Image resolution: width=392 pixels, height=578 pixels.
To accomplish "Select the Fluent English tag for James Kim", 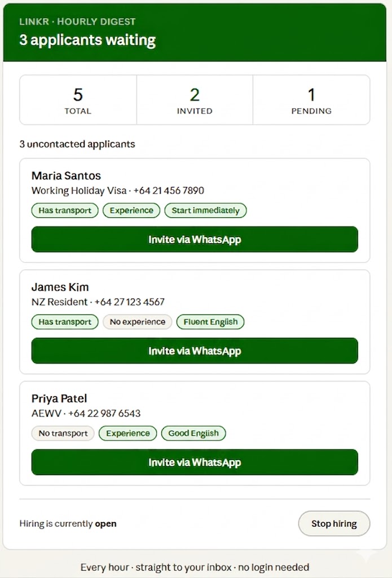I will coord(210,322).
